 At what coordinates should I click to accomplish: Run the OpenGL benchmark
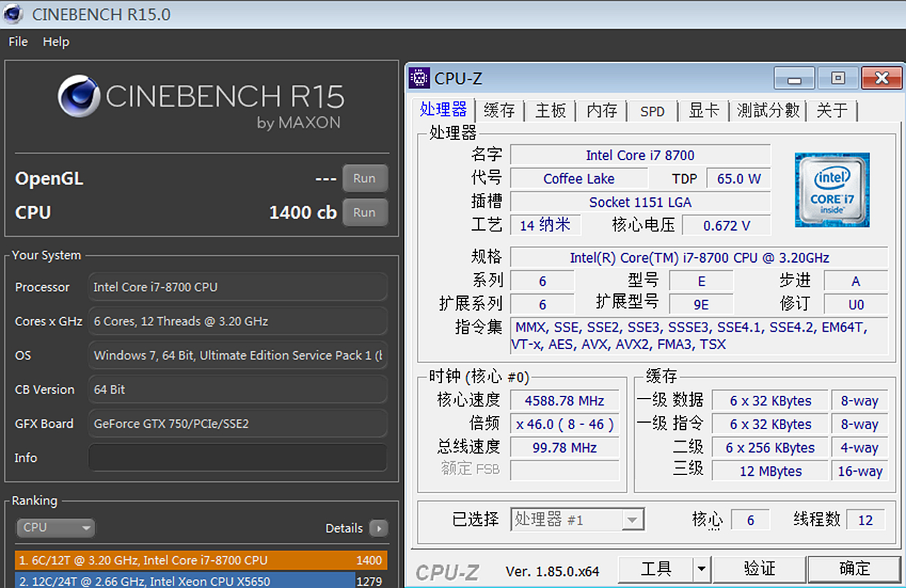click(x=364, y=178)
